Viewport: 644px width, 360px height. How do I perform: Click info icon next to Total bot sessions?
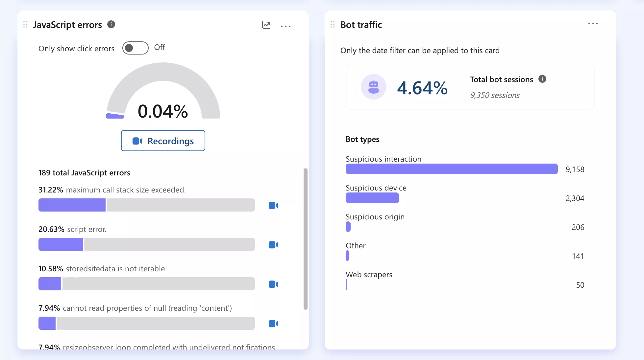click(x=542, y=79)
